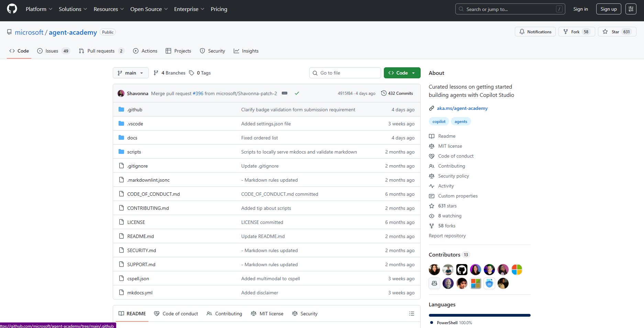This screenshot has width=644, height=328.
Task: Open the green Code dropdown button
Action: (x=402, y=73)
